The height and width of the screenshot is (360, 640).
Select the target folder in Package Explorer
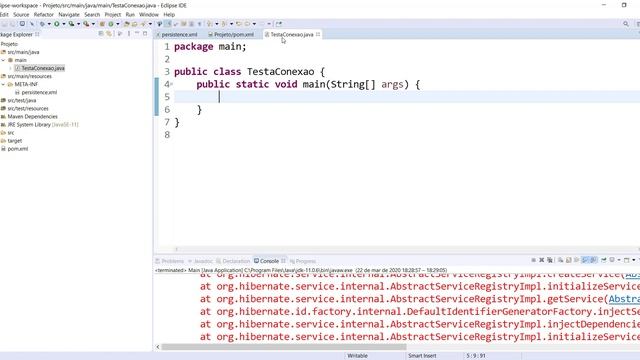click(11, 141)
